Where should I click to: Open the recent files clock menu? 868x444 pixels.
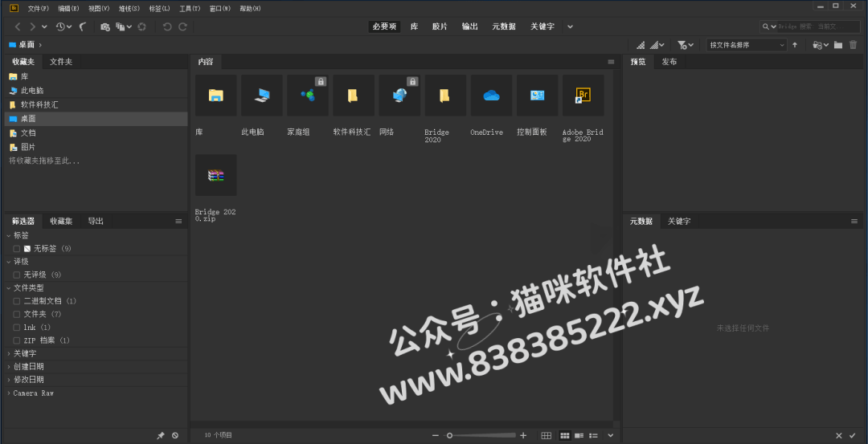click(x=63, y=26)
